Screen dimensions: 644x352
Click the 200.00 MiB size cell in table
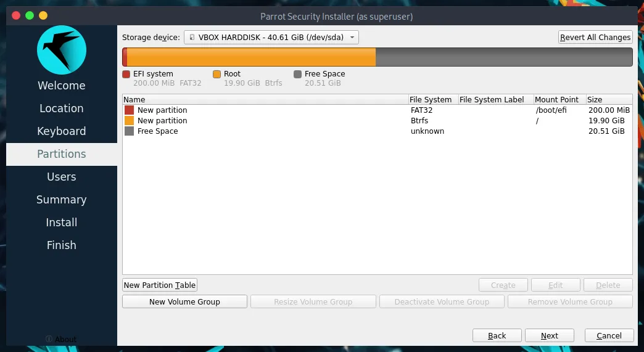(x=609, y=110)
